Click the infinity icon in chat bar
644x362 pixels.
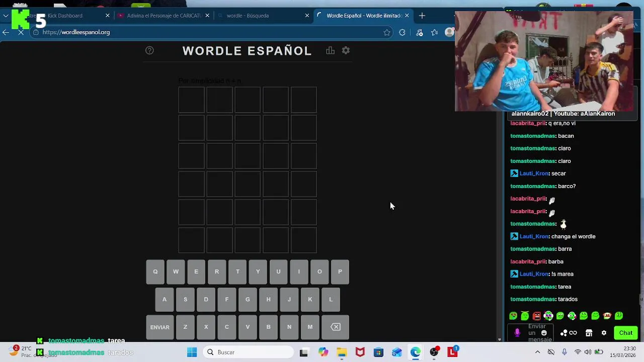(573, 333)
